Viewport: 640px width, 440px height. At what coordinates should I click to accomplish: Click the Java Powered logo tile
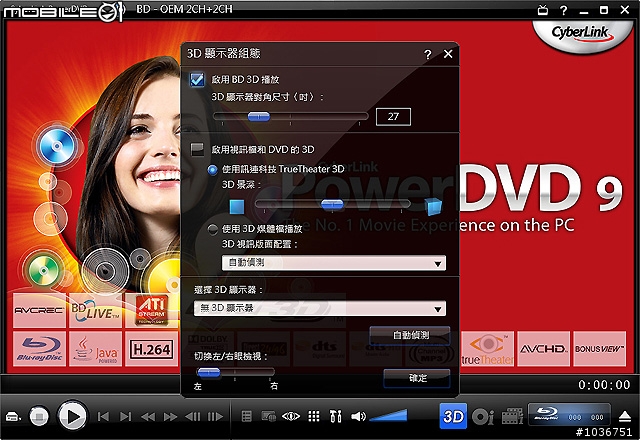95,349
